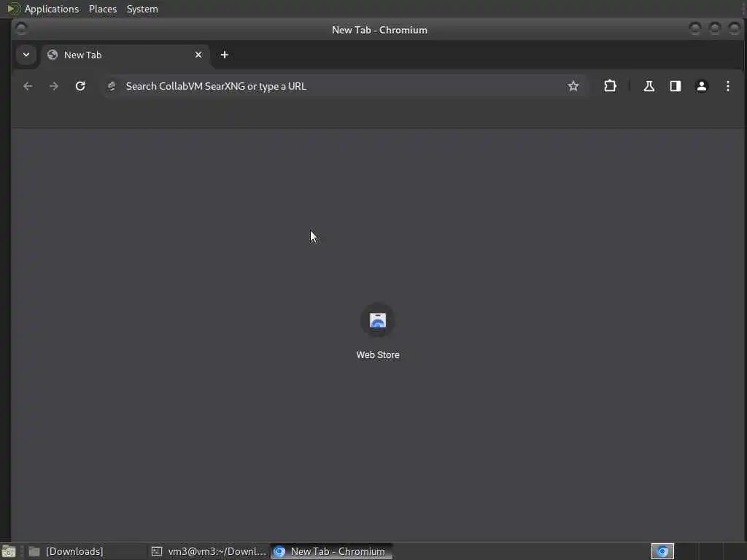Viewport: 747px width, 560px height.
Task: Click the search engine icon in address bar
Action: (x=112, y=86)
